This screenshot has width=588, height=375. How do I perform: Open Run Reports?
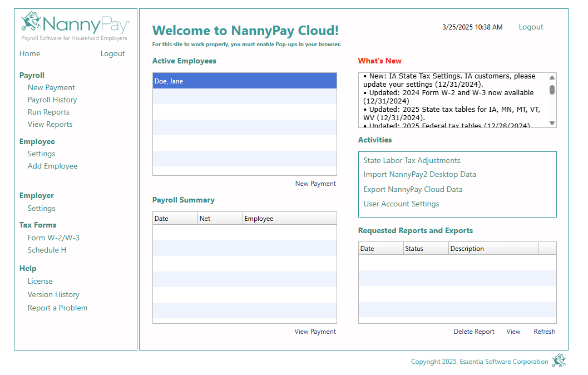pyautogui.click(x=48, y=111)
